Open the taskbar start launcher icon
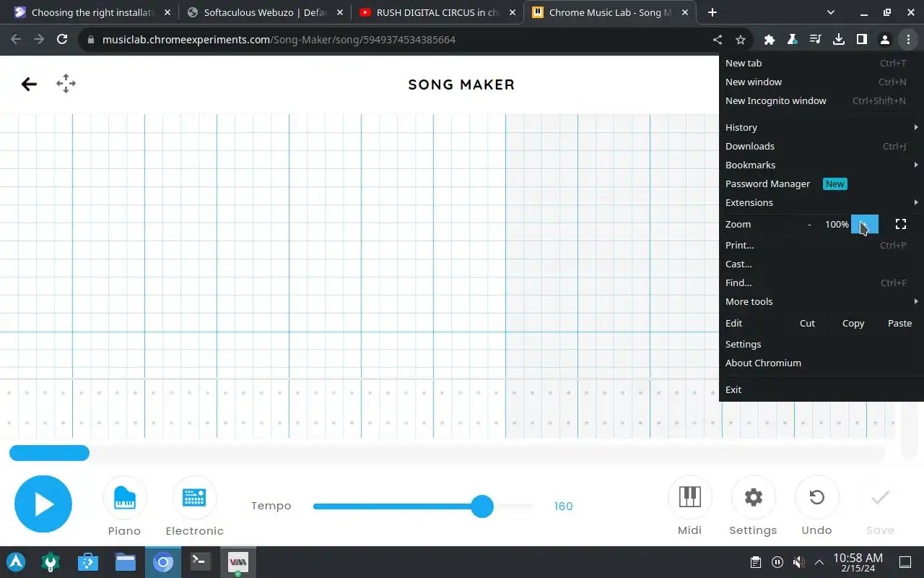The height and width of the screenshot is (578, 924). 16,561
